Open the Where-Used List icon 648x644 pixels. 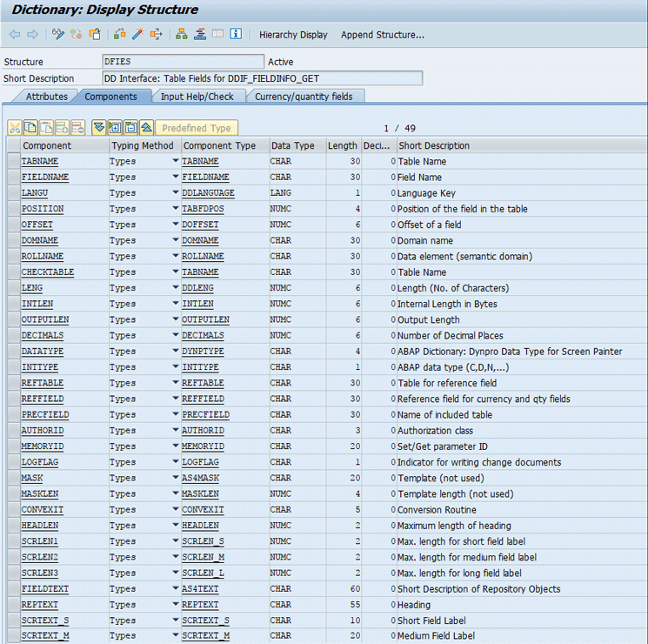click(x=157, y=35)
